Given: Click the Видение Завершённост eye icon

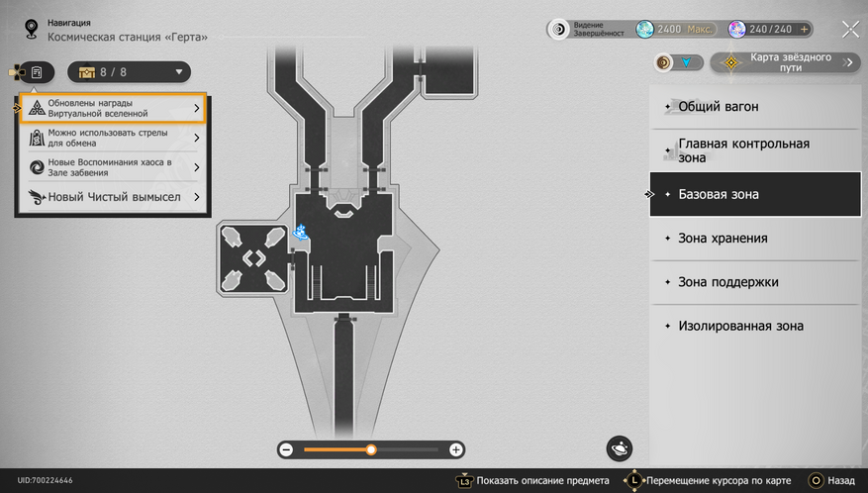Looking at the screenshot, I should 559,30.
